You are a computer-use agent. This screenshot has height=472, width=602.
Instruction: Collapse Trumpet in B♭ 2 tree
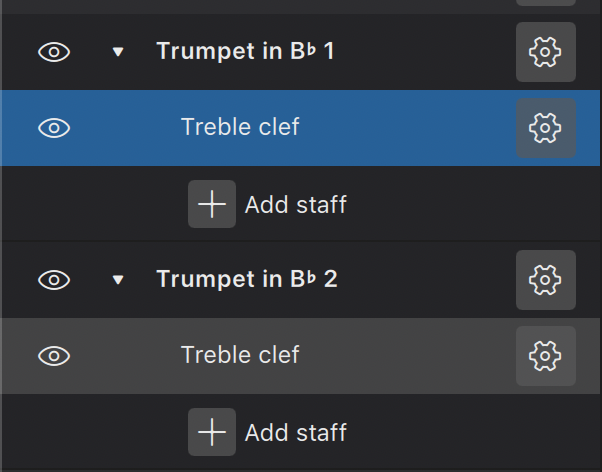tap(118, 280)
